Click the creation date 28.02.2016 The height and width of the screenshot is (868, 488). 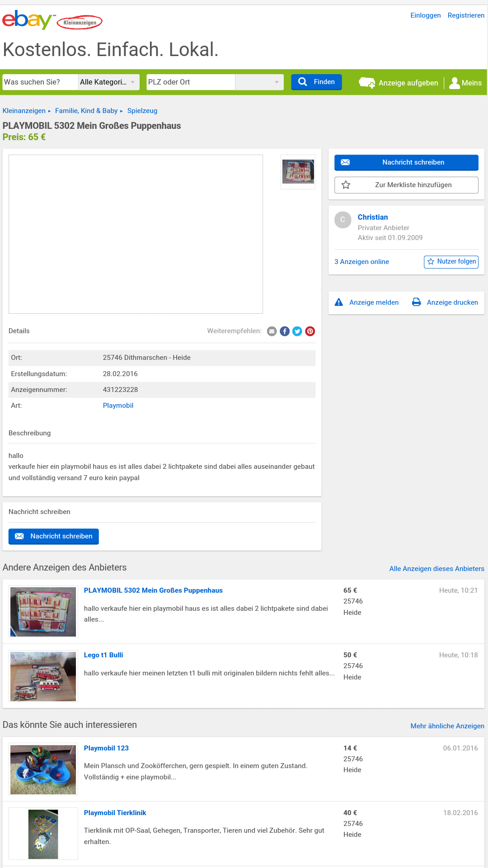(120, 374)
